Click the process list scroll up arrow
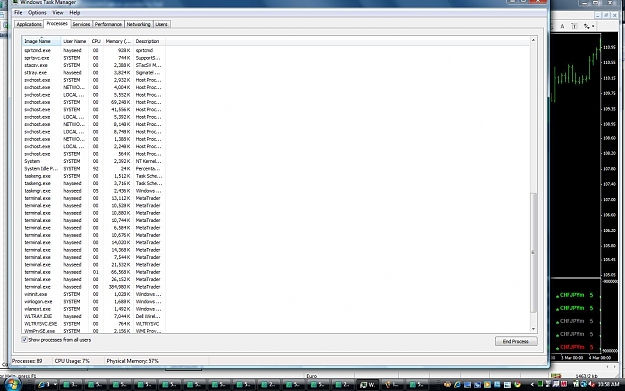Screen dimensions: 625x391 [533, 40]
